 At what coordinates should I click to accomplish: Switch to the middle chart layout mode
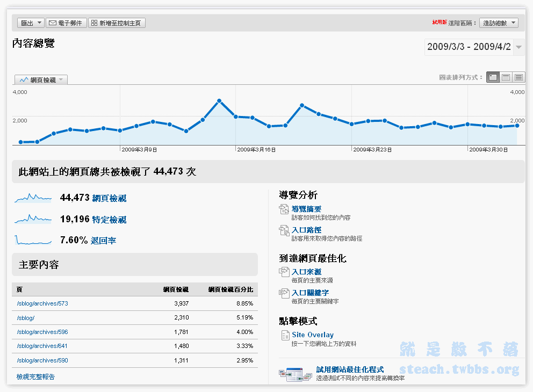(x=506, y=77)
